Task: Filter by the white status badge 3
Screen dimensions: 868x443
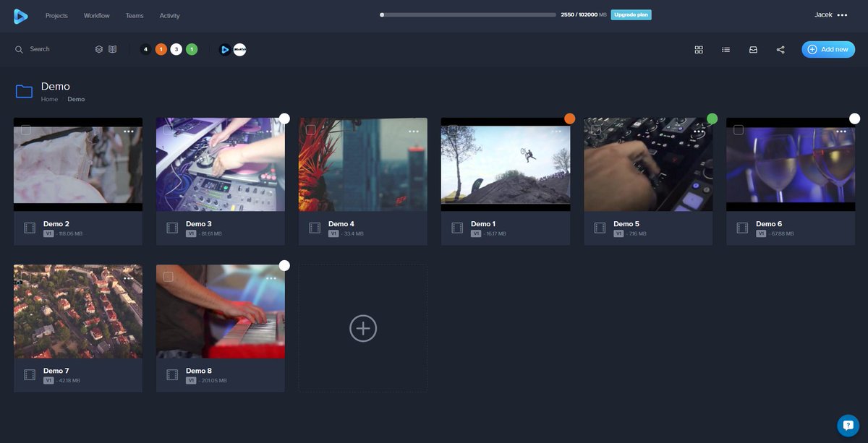Action: [176, 50]
